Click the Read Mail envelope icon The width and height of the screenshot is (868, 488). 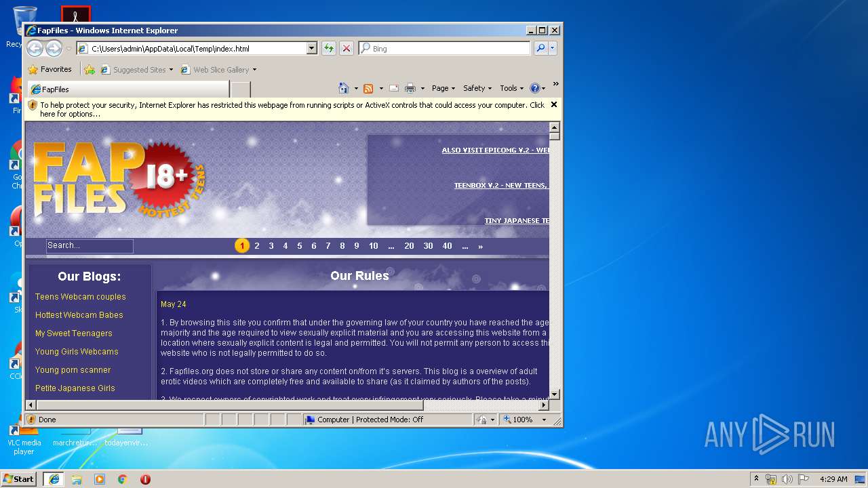coord(393,88)
